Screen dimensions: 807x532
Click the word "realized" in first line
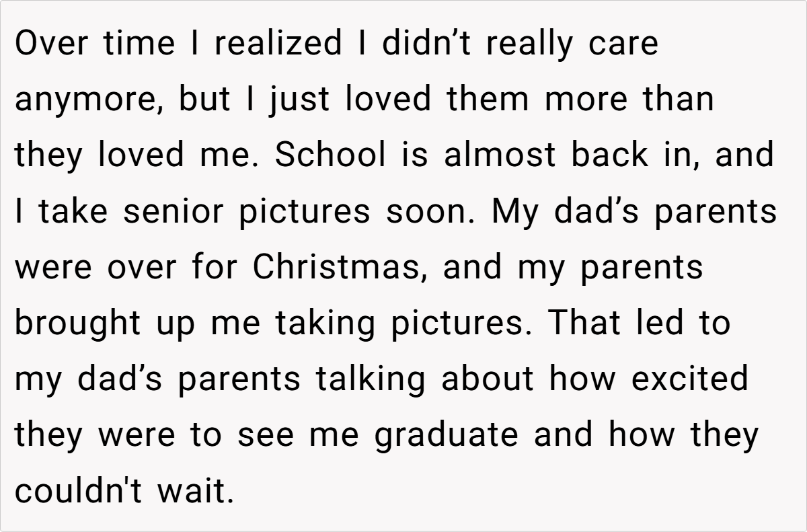[278, 44]
